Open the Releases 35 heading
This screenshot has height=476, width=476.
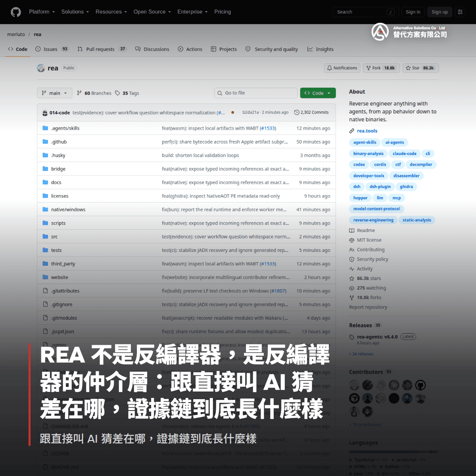click(x=365, y=325)
